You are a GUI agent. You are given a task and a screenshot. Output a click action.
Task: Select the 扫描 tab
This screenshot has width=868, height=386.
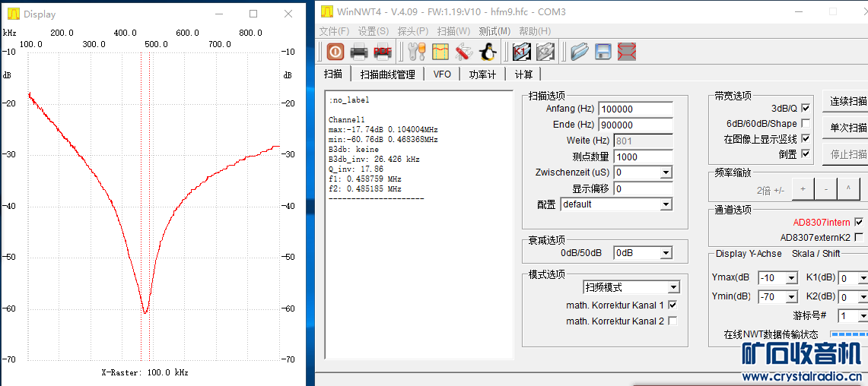click(333, 74)
